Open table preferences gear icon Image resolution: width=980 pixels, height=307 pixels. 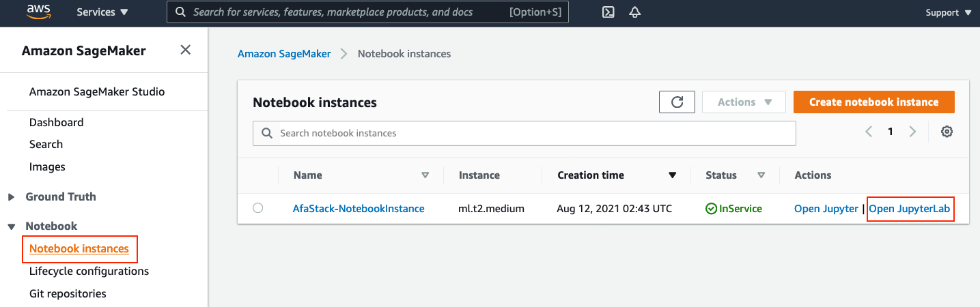pyautogui.click(x=947, y=132)
